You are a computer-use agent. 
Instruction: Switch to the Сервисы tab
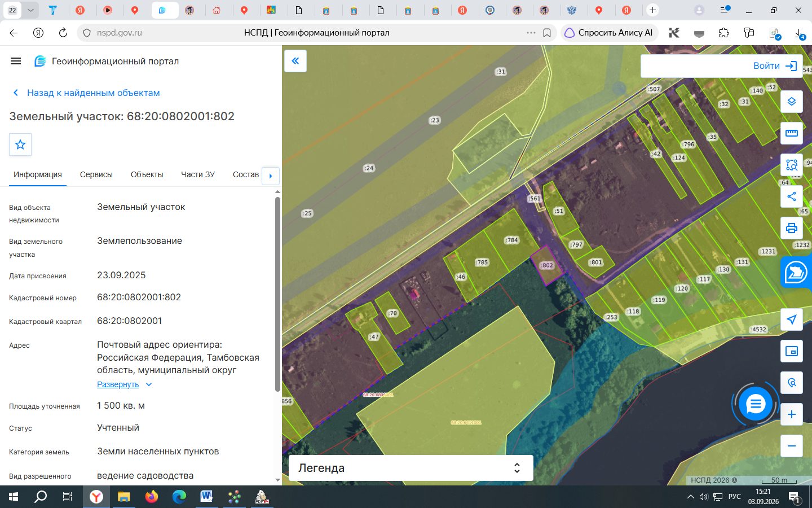point(96,174)
